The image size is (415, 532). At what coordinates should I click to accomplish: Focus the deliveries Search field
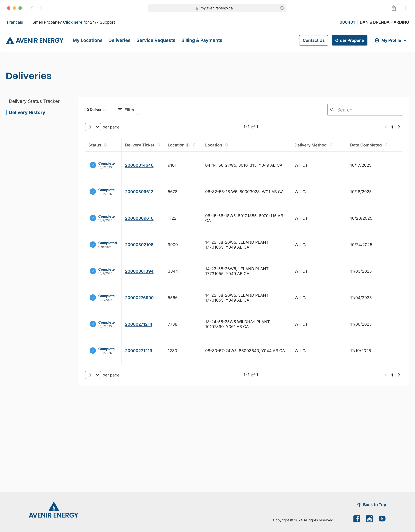coord(365,110)
